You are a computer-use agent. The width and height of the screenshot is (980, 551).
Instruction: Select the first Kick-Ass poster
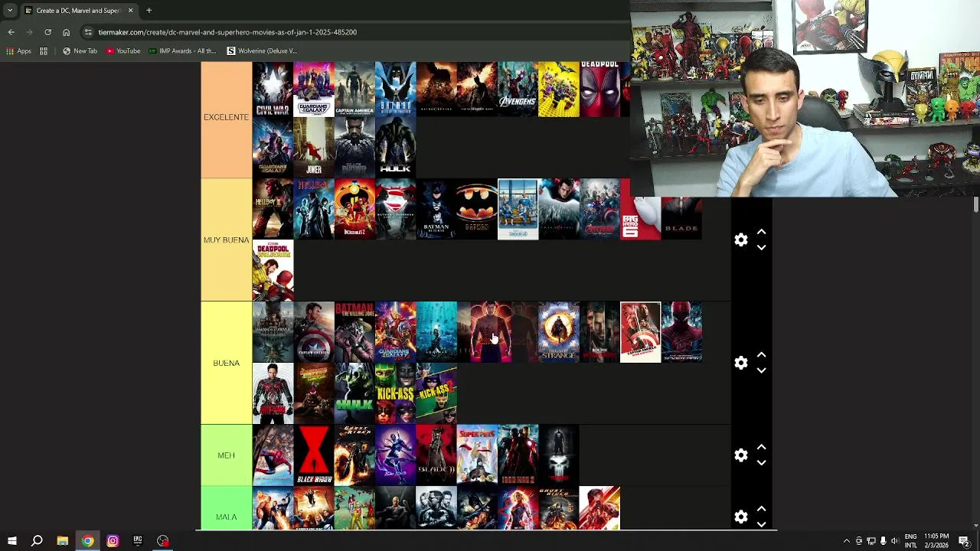(x=396, y=393)
